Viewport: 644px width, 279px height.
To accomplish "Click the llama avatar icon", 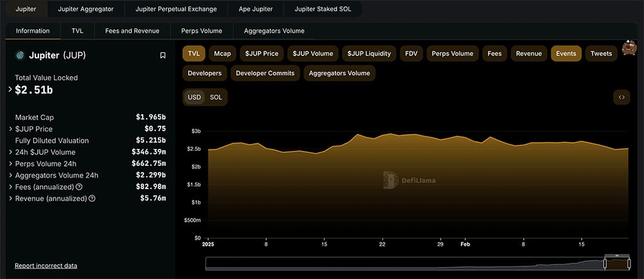I will (629, 48).
